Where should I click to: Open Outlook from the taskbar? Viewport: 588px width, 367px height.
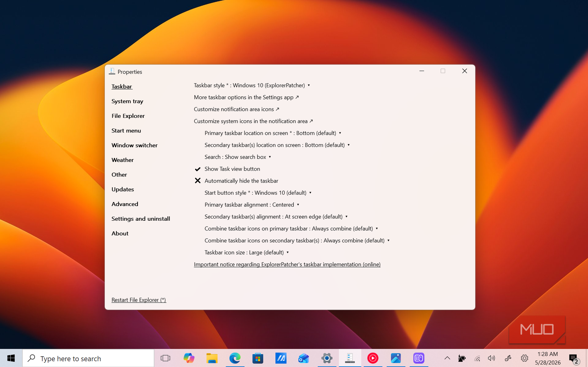click(x=304, y=358)
